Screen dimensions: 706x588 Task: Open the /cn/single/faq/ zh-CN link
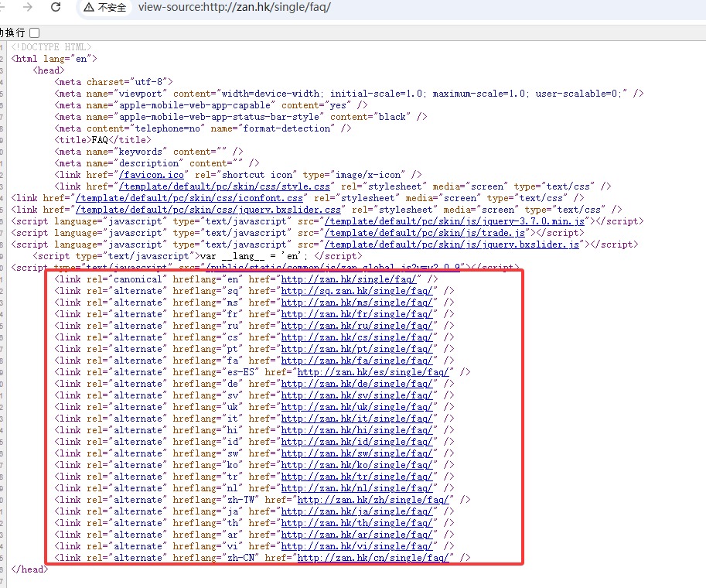(x=373, y=558)
